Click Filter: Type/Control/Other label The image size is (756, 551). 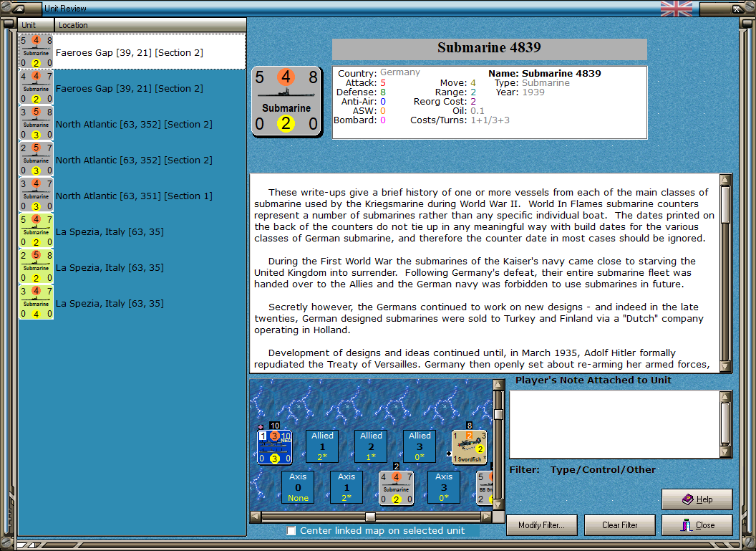(x=583, y=469)
